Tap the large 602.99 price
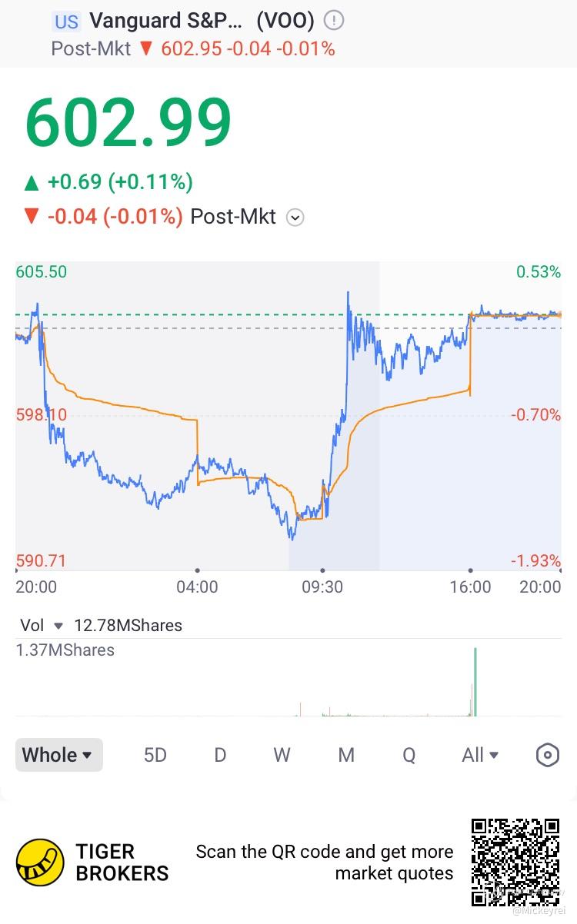The width and height of the screenshot is (577, 924). coord(128,123)
